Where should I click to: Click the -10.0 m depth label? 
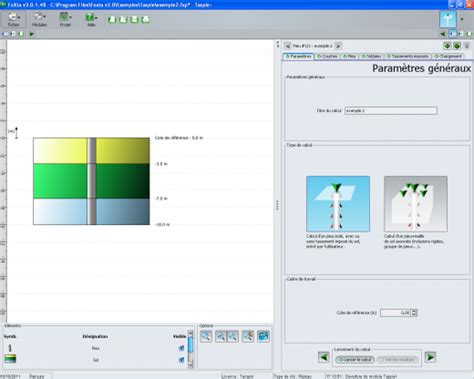coord(162,224)
